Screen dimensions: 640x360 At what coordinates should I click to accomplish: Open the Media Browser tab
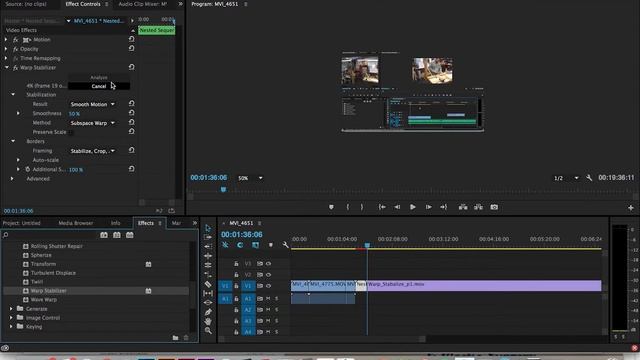[x=76, y=223]
